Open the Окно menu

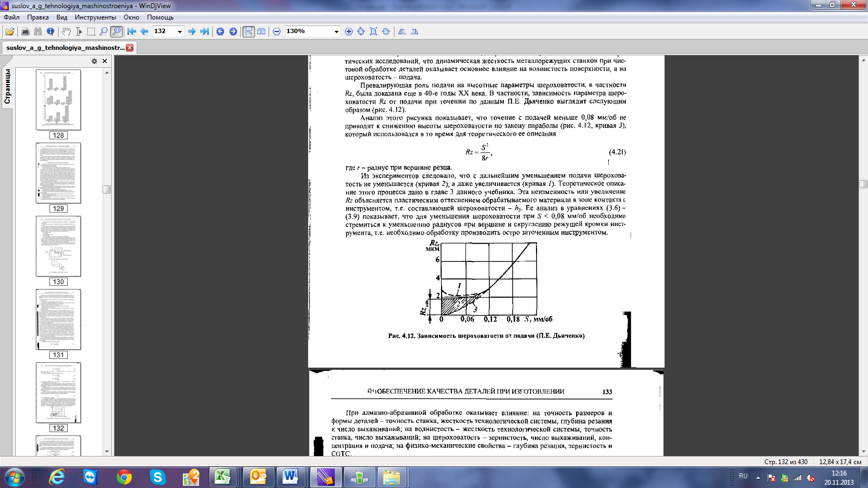point(131,17)
